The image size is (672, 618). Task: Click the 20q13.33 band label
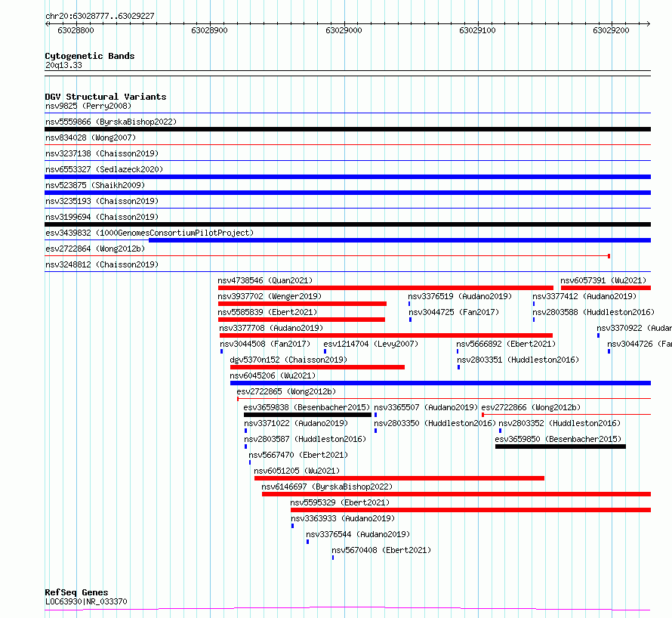(63, 65)
